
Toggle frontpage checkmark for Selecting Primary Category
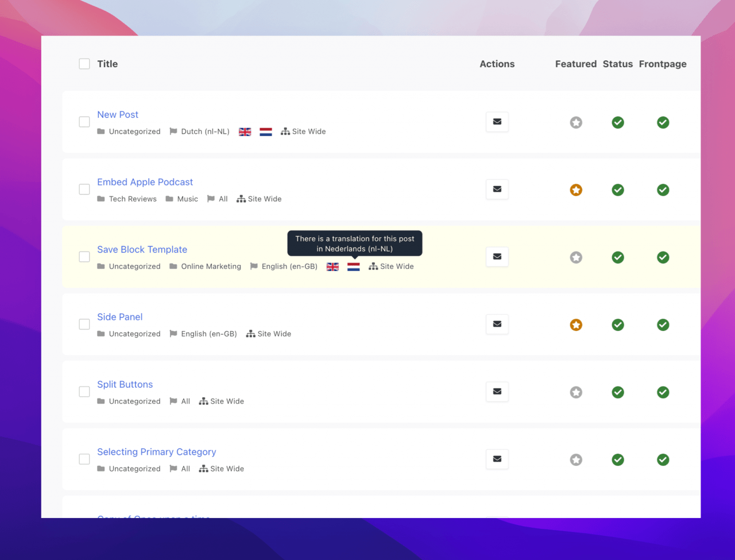click(x=663, y=459)
